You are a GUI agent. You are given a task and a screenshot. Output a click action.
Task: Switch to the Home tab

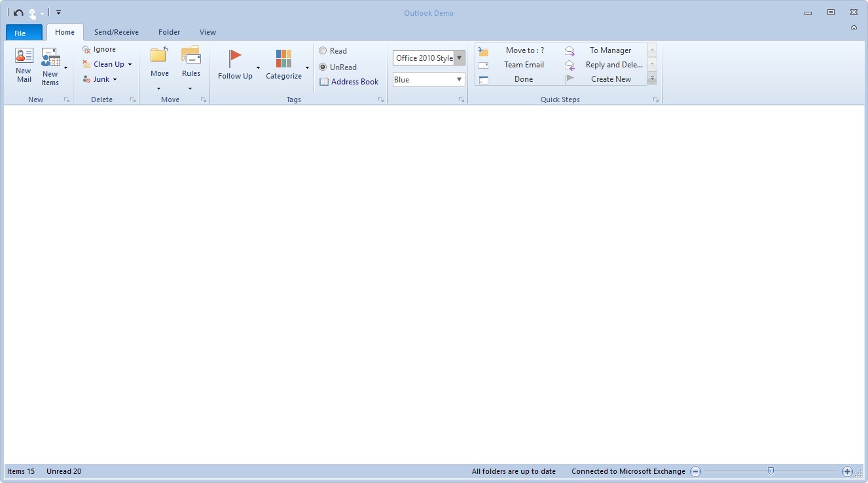pyautogui.click(x=65, y=32)
